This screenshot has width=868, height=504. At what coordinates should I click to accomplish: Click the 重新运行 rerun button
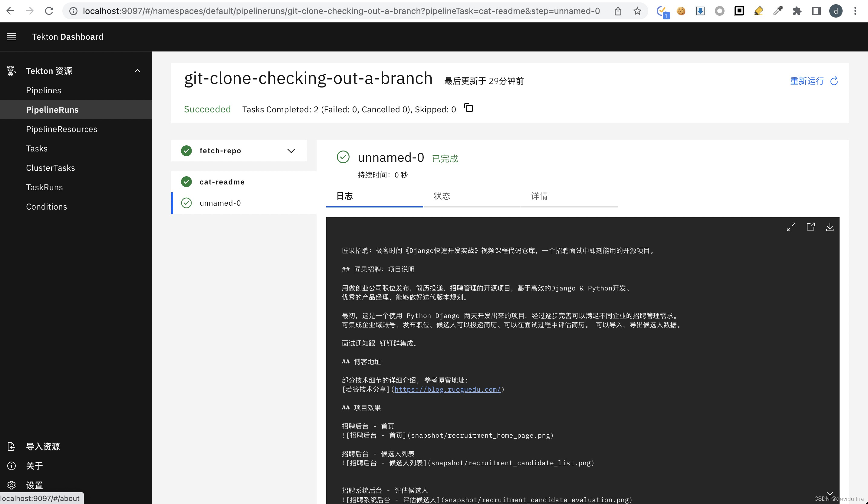814,81
